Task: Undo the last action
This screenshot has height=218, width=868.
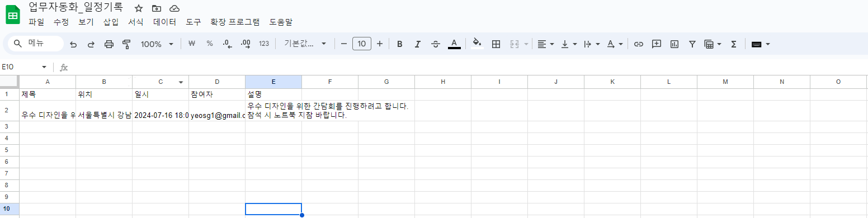Action: pos(73,44)
